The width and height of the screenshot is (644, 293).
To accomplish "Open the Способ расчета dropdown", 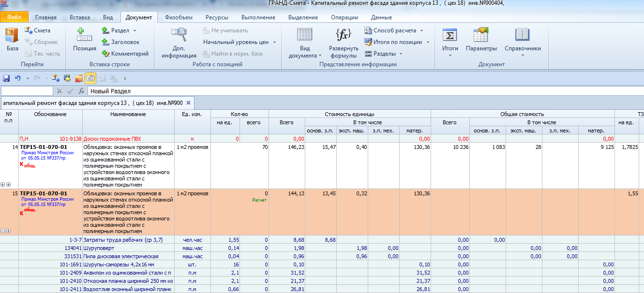I will coord(394,30).
